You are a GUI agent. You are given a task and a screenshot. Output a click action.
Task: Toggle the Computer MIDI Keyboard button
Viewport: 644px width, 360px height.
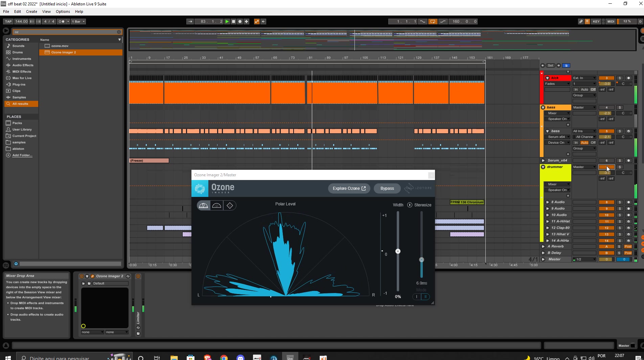tap(587, 21)
